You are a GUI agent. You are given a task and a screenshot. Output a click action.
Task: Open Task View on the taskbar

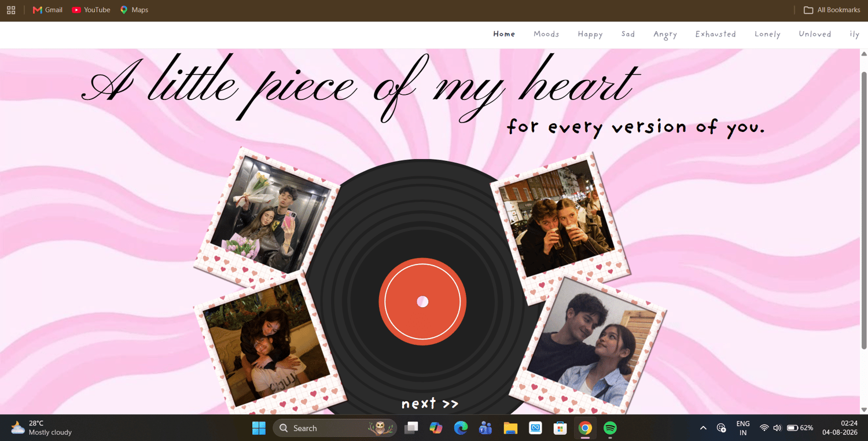(x=411, y=428)
